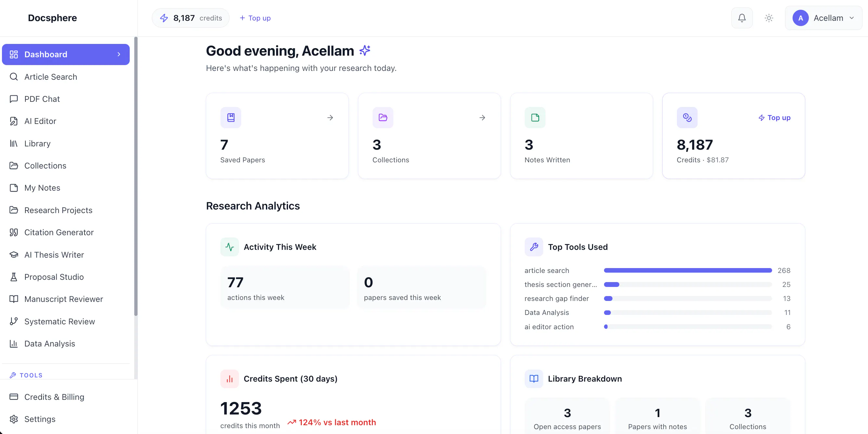Click the Article Search magnifier icon
The image size is (868, 434).
click(14, 76)
